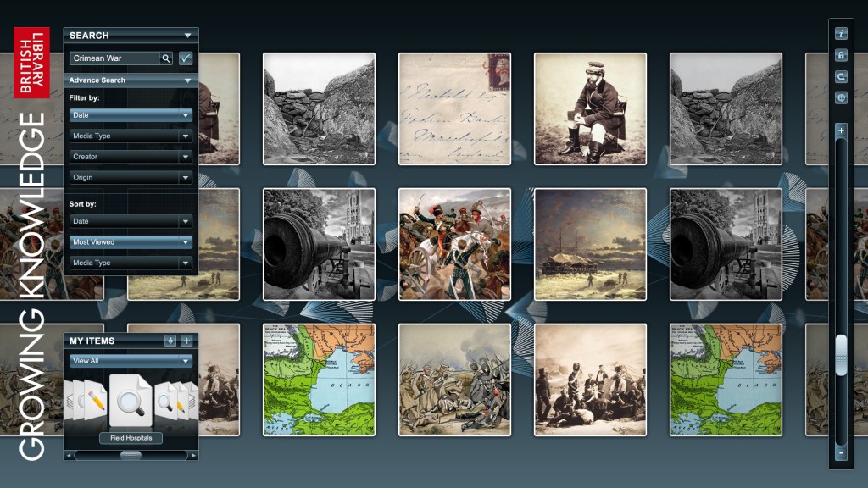
Task: Open the Sort by Date dropdown
Action: [x=131, y=221]
